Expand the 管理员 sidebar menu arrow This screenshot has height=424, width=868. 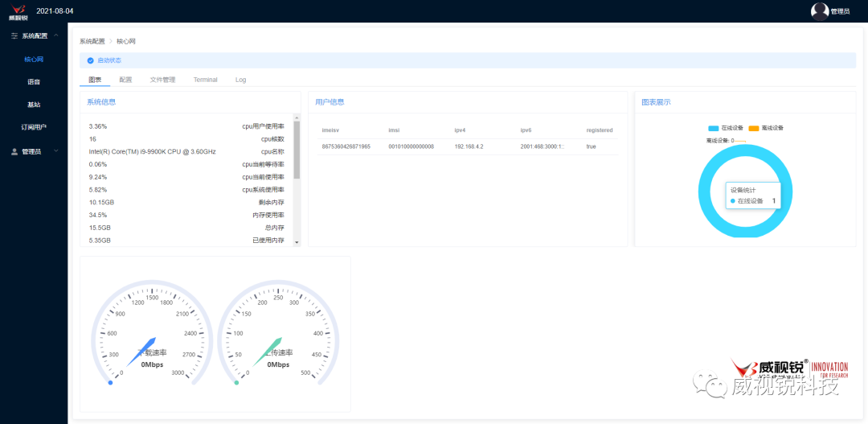pyautogui.click(x=56, y=150)
